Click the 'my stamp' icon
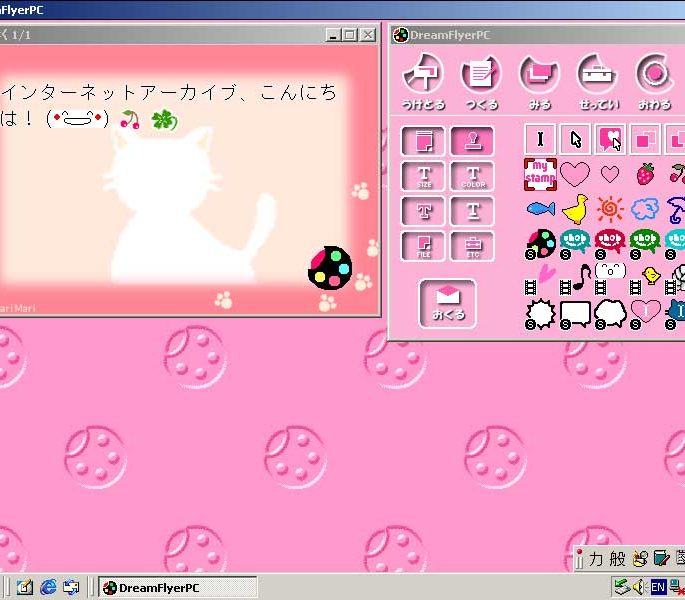This screenshot has height=600, width=685. pyautogui.click(x=540, y=174)
